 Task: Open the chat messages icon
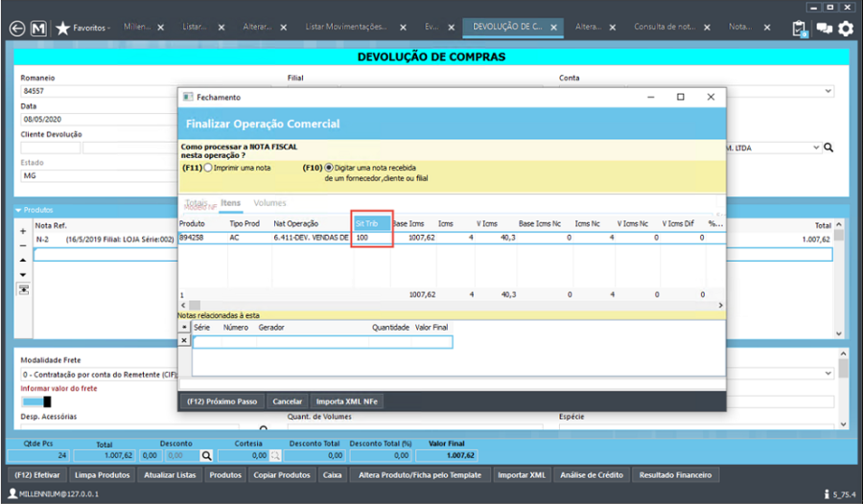[x=824, y=29]
